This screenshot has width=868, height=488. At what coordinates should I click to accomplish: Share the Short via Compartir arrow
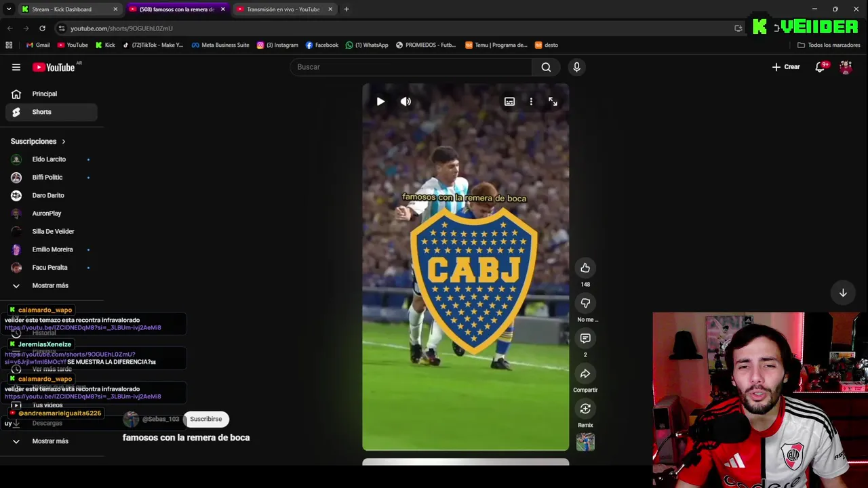[x=585, y=373]
